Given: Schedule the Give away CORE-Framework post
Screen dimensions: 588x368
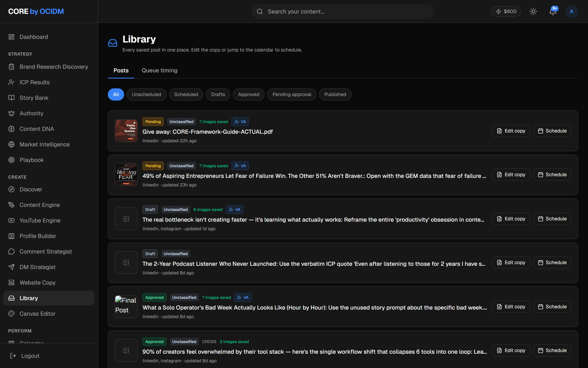Looking at the screenshot, I should pyautogui.click(x=552, y=131).
